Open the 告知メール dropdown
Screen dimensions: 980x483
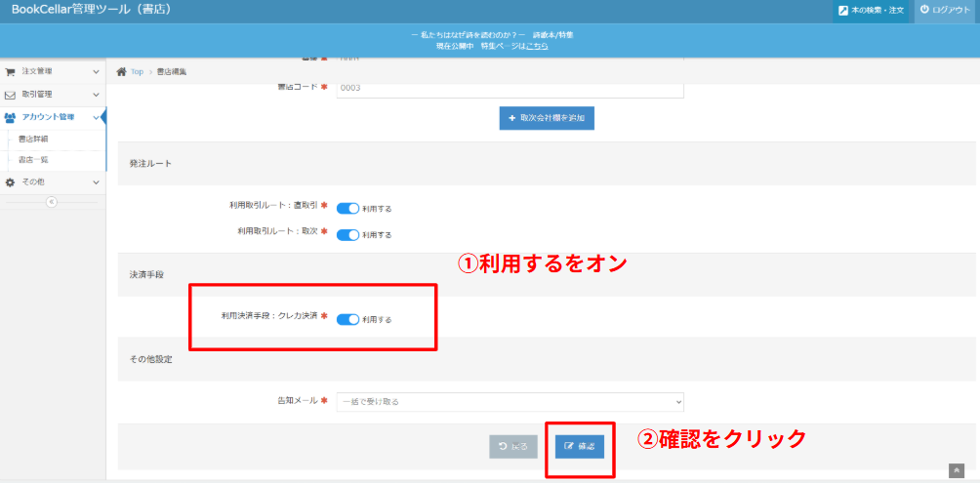[510, 402]
